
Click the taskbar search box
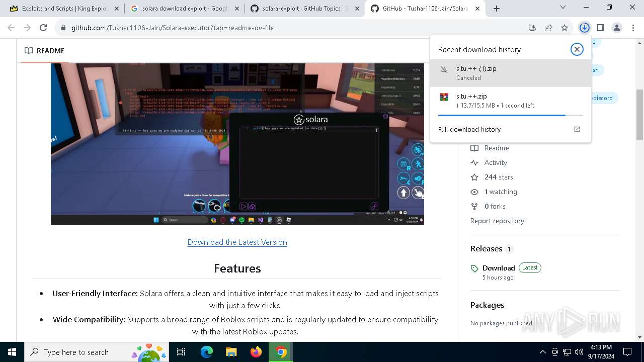pyautogui.click(x=97, y=352)
